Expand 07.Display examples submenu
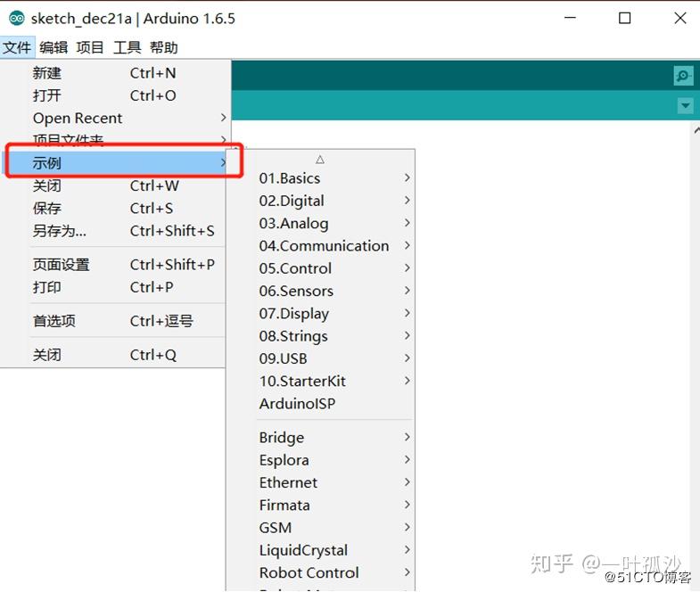 (x=321, y=313)
